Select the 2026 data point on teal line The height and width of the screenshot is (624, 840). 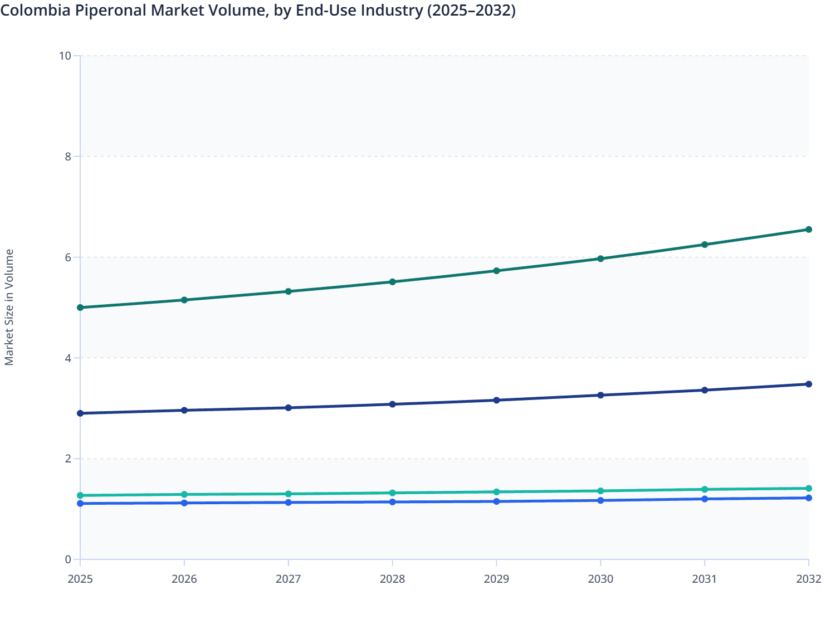click(x=184, y=494)
